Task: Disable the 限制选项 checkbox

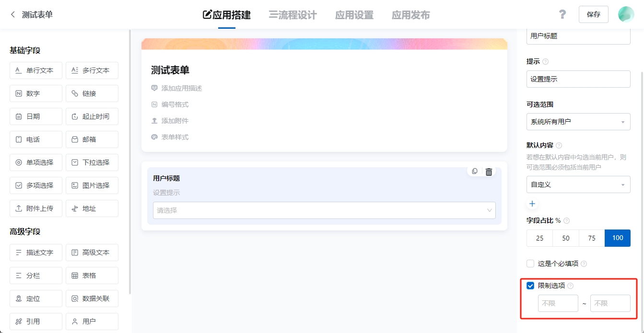Action: pos(530,286)
